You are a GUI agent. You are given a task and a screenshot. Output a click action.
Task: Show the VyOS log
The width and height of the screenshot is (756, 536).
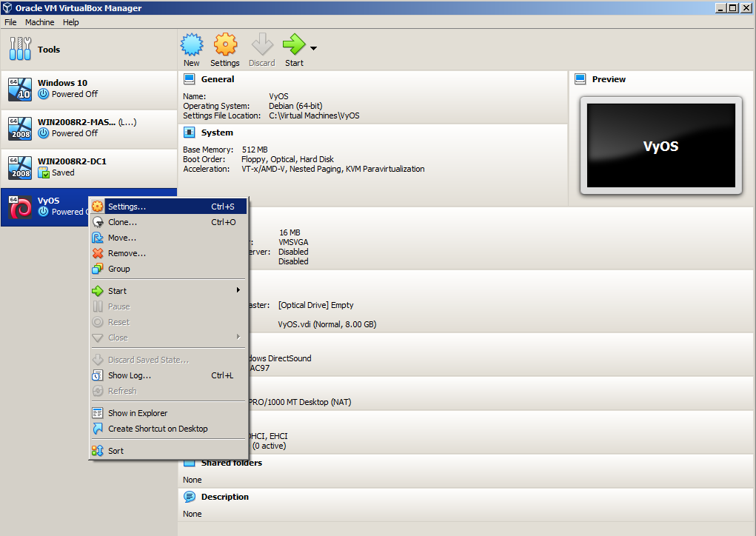click(x=126, y=375)
